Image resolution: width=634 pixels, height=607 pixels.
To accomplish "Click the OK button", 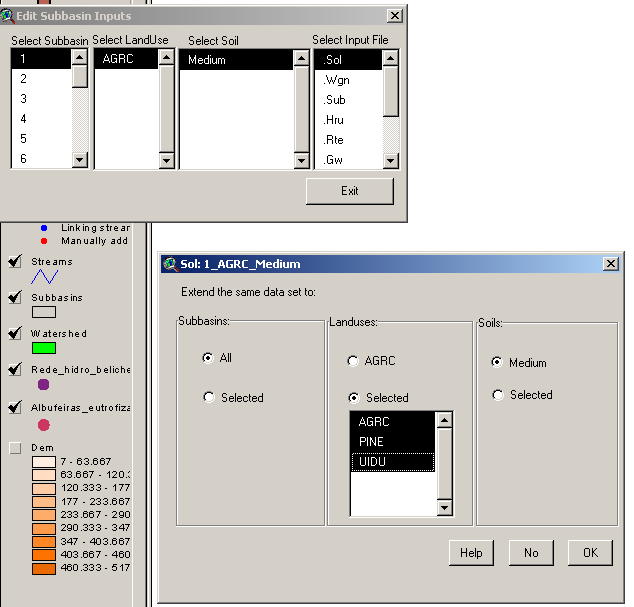I will coord(590,553).
